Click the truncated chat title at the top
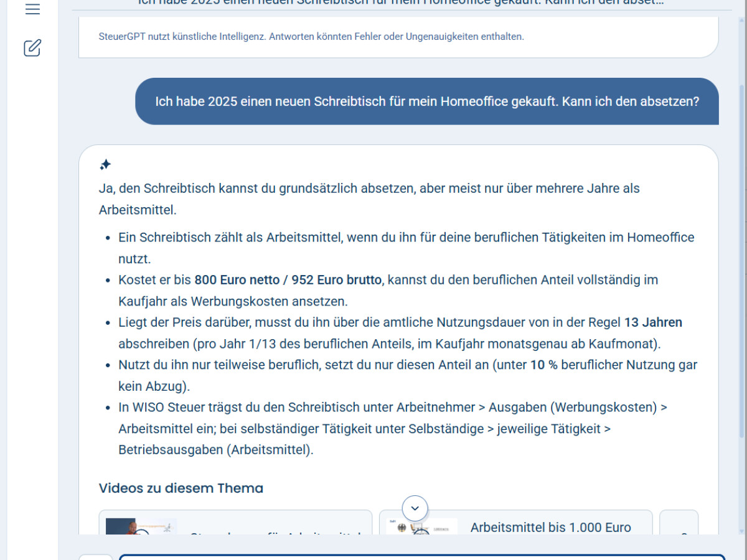The image size is (747, 560). tap(401, 3)
